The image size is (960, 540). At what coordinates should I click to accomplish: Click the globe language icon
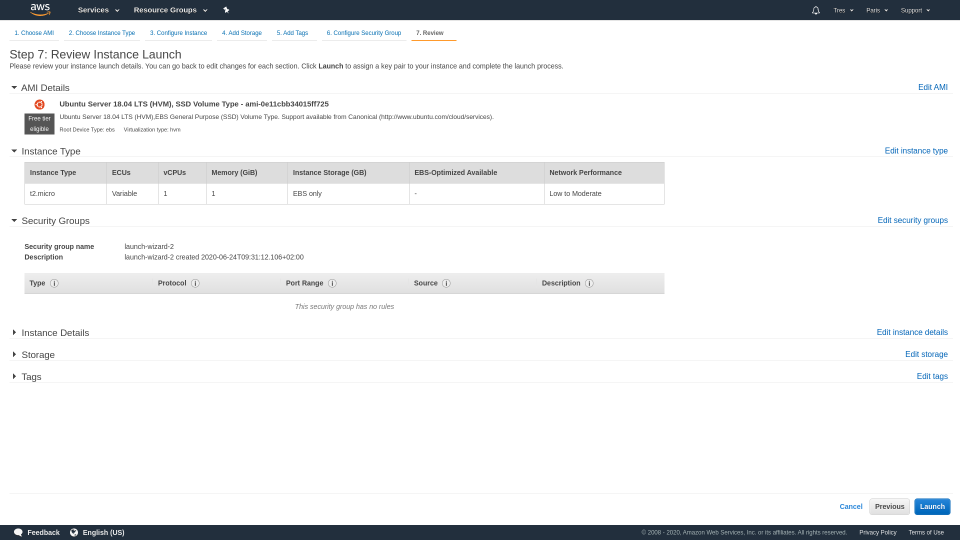coord(74,533)
